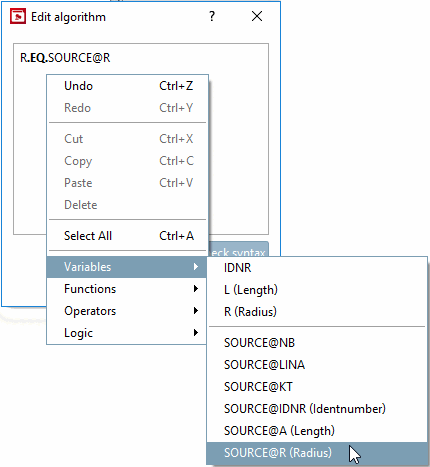430x467 pixels.
Task: Insert SOURCE@KT variable
Action: pyautogui.click(x=317, y=387)
